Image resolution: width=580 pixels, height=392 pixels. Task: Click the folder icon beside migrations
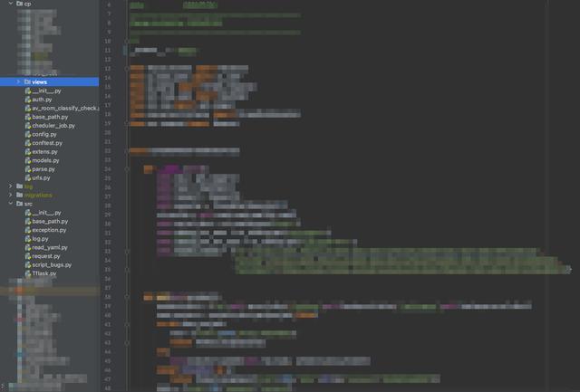[20, 195]
